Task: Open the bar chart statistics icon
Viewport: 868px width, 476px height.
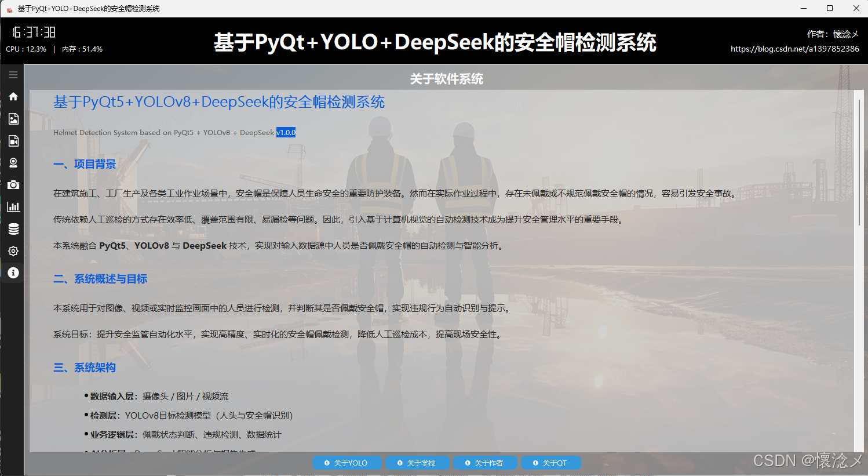Action: [x=13, y=207]
